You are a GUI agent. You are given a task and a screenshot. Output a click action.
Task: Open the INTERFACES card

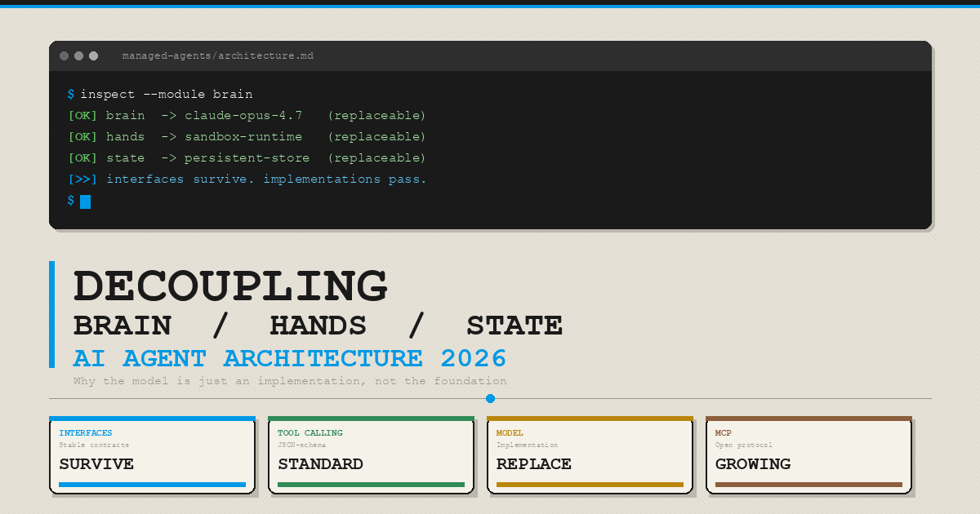pos(152,455)
